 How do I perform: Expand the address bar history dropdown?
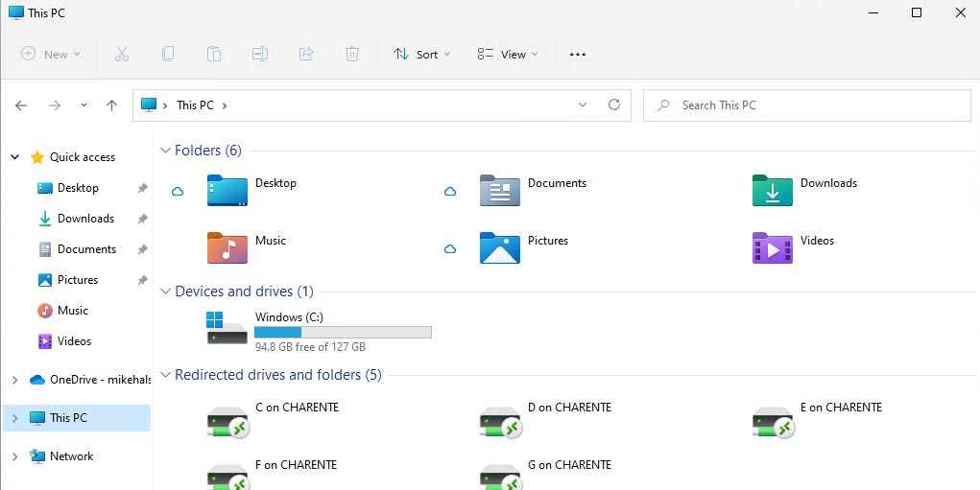pos(583,105)
